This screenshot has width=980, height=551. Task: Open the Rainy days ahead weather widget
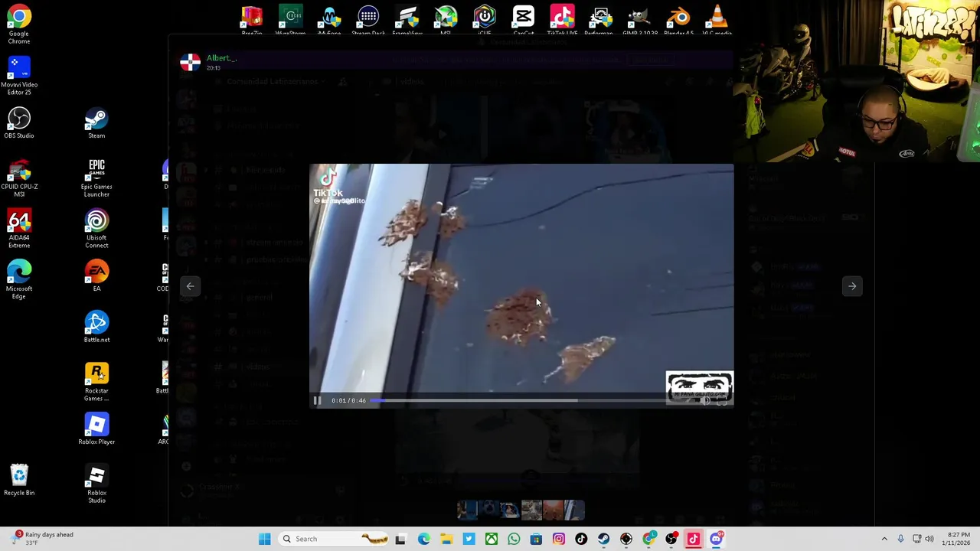pos(42,539)
